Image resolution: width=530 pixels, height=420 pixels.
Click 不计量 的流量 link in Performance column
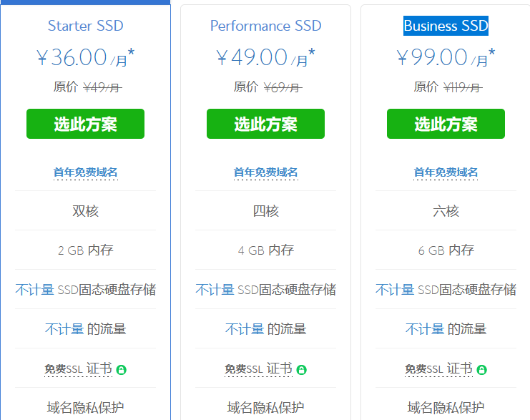click(x=245, y=329)
